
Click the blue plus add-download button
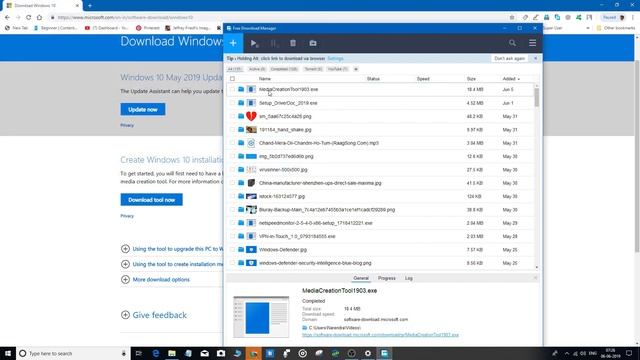point(233,43)
